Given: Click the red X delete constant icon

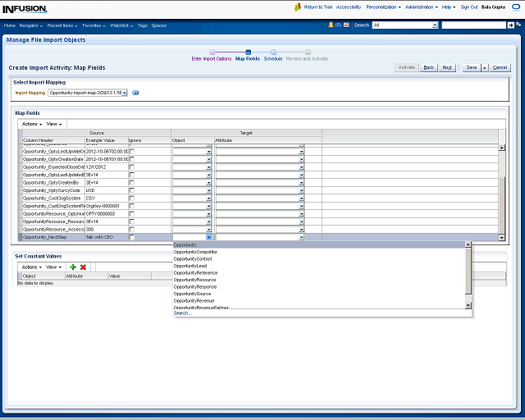Looking at the screenshot, I should [83, 267].
